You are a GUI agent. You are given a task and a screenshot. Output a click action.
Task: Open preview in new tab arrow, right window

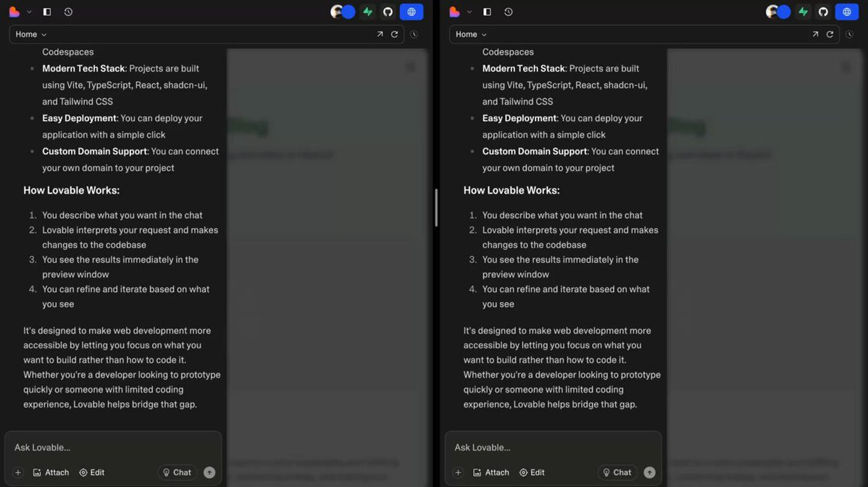coord(815,34)
